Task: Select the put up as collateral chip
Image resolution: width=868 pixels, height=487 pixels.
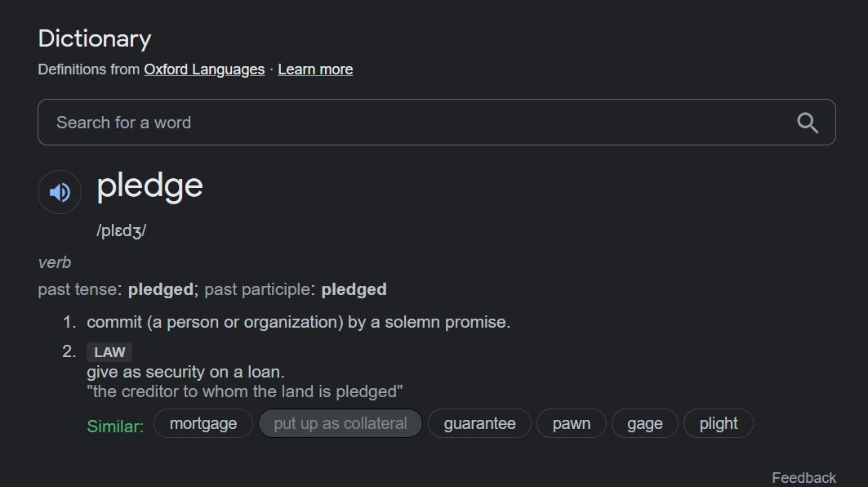Action: click(341, 423)
